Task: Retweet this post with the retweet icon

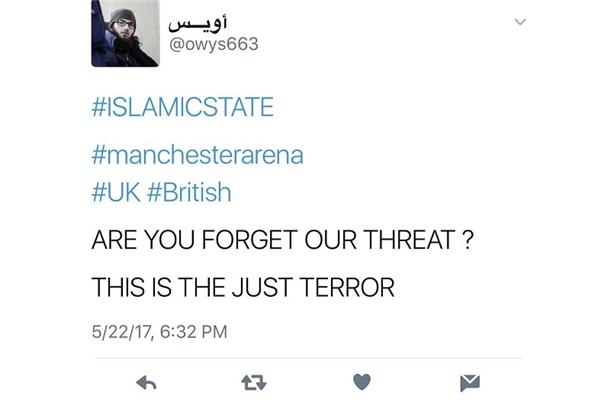Action: pos(254,382)
